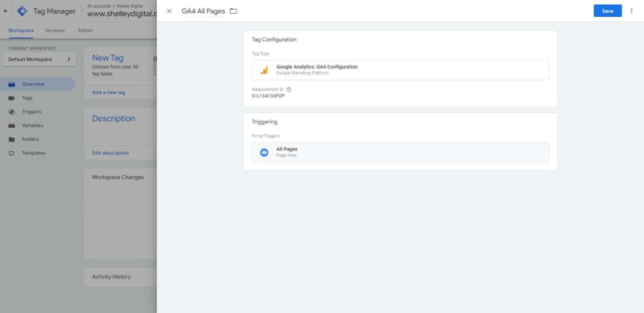Switch to the Workspace tab

pyautogui.click(x=21, y=30)
